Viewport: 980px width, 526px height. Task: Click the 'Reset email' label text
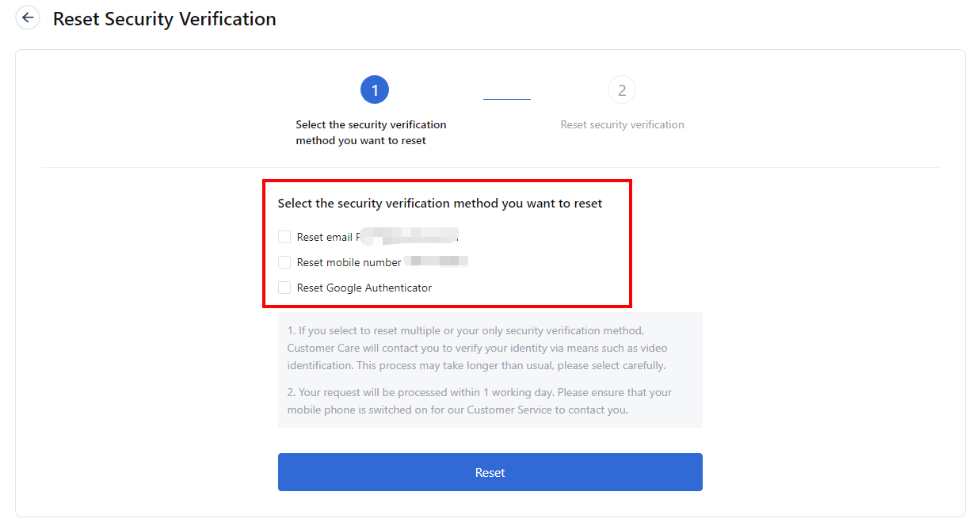point(325,237)
